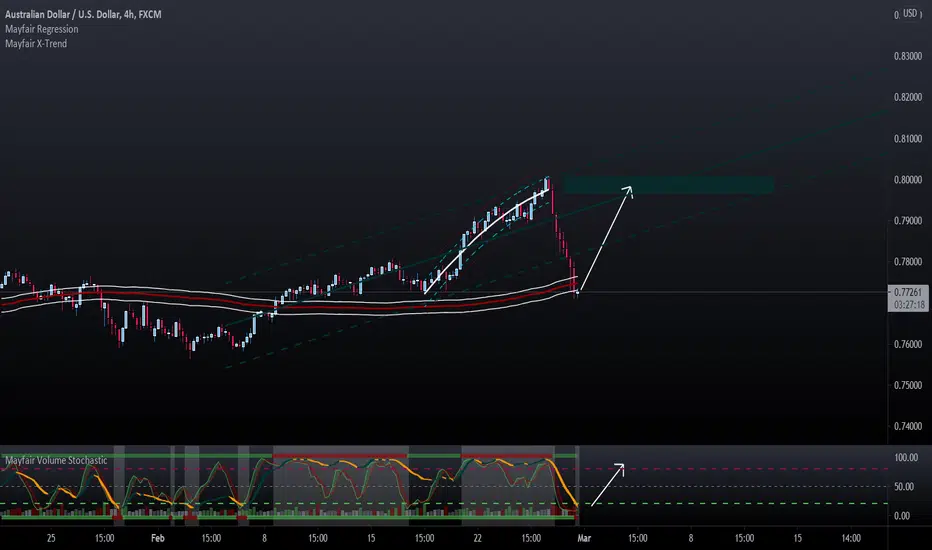The width and height of the screenshot is (932, 550).
Task: Click the 0.00 stochastic scale value
Action: point(902,516)
